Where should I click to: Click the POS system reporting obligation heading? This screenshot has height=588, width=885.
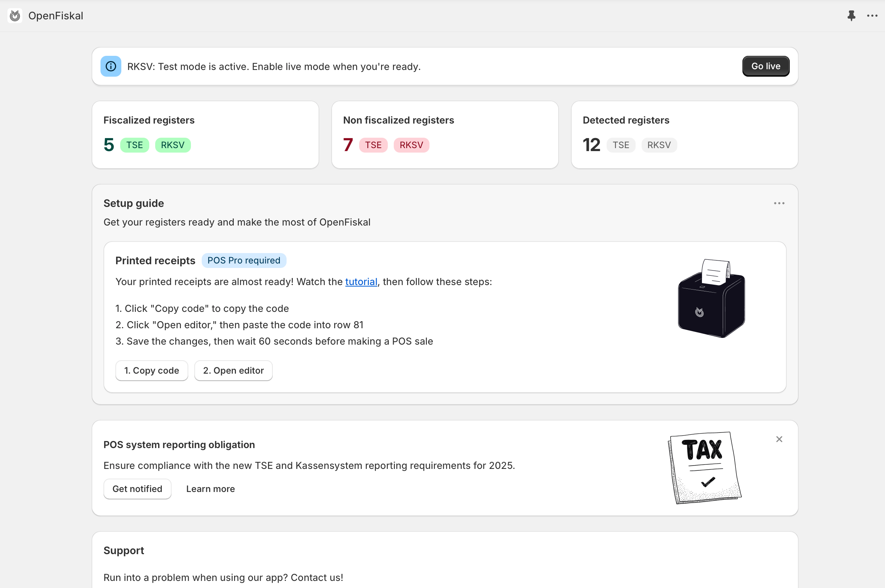[179, 444]
